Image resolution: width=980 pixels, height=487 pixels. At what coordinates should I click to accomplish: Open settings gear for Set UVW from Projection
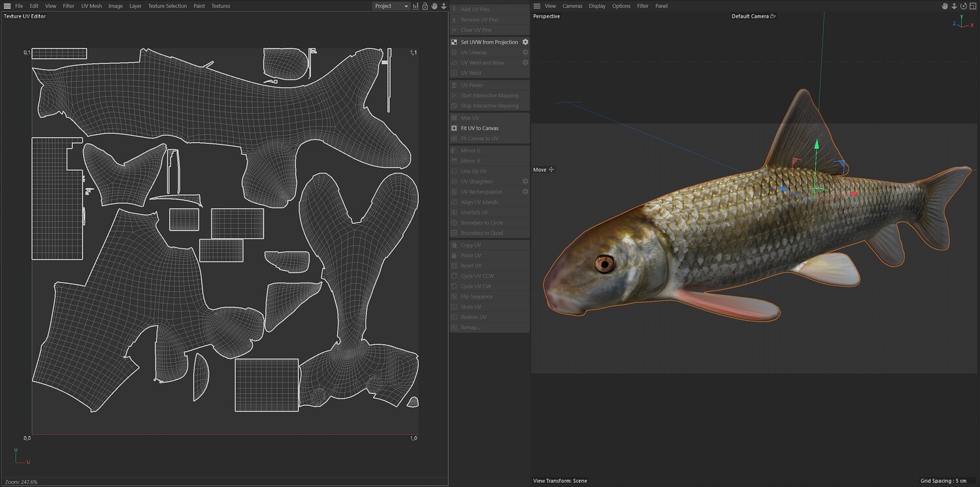(x=525, y=42)
